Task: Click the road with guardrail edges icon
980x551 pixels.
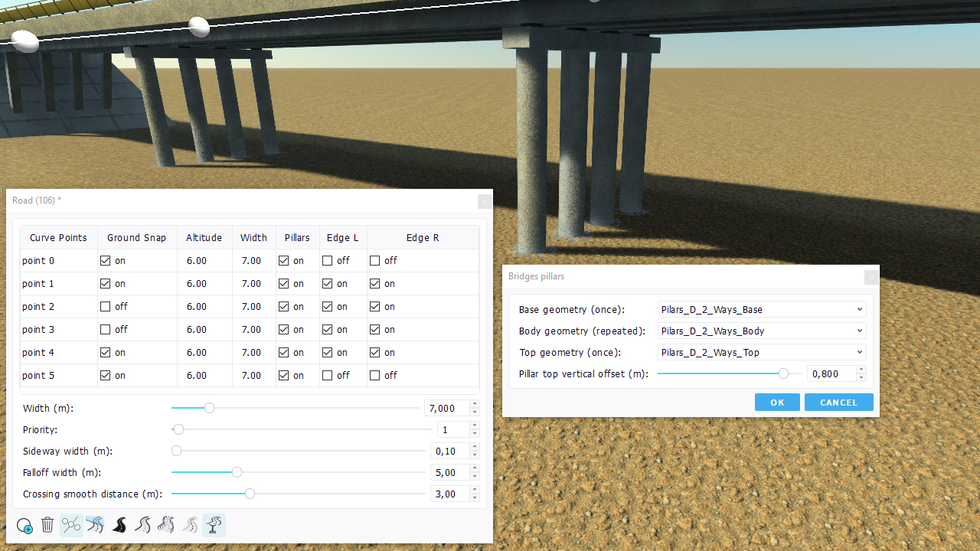Action: (x=166, y=525)
